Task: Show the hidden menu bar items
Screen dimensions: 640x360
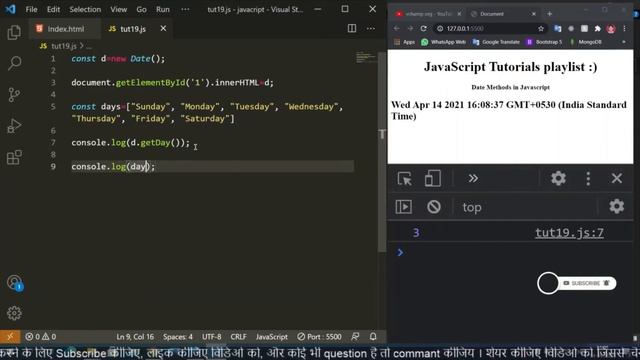Action: coord(185,9)
